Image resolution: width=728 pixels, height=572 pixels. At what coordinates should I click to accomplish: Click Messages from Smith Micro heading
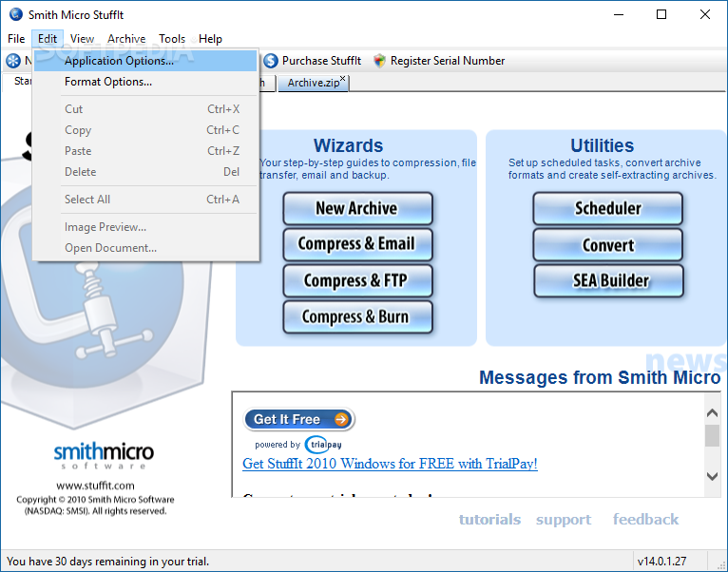(x=600, y=377)
